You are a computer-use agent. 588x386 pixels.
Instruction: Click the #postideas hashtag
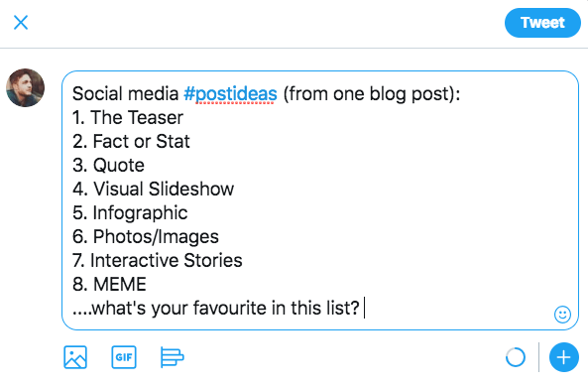(230, 94)
